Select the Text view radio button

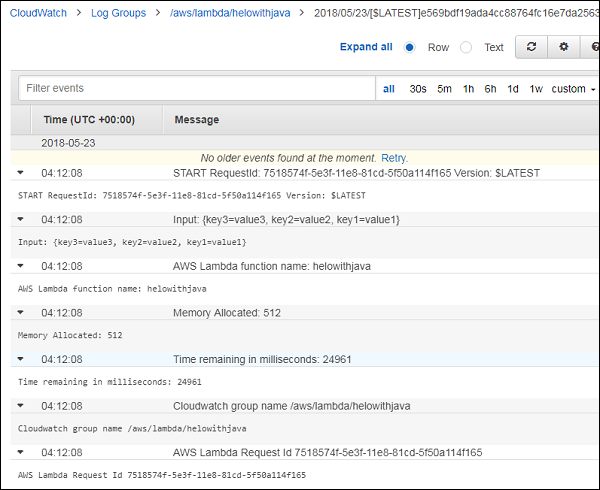click(466, 47)
